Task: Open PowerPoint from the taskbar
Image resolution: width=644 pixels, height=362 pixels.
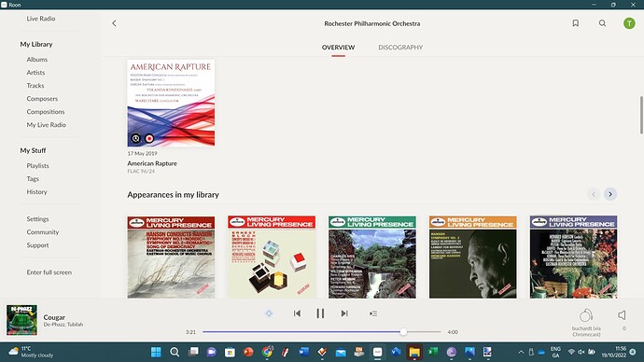Action: (x=248, y=352)
